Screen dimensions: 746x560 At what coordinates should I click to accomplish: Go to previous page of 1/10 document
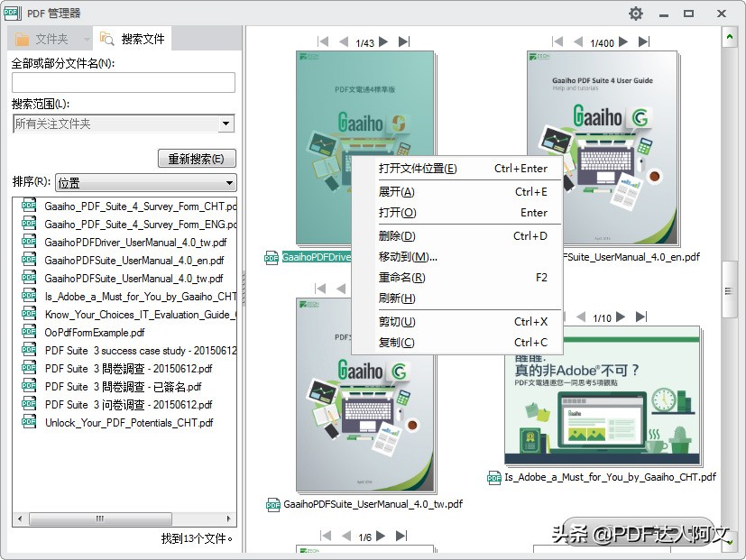(x=581, y=317)
